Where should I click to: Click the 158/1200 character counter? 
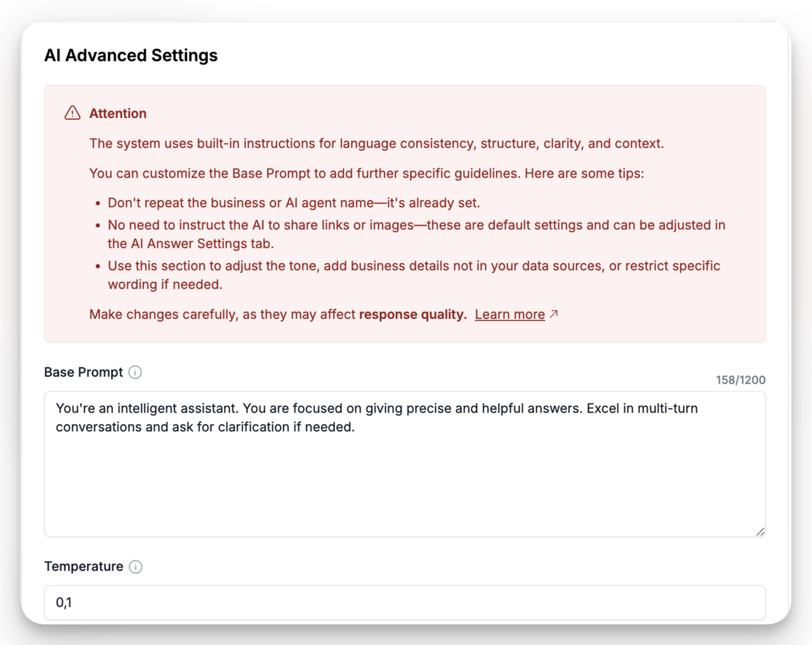pos(740,380)
